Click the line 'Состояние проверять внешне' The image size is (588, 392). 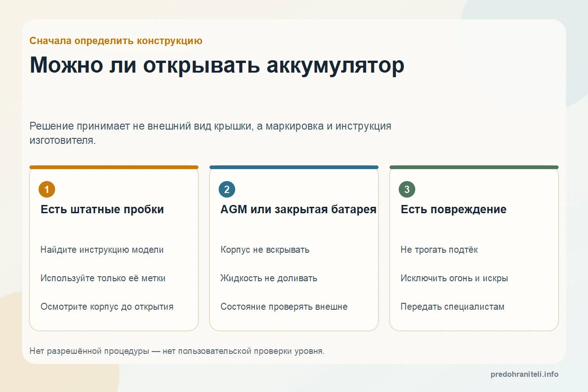click(x=284, y=307)
